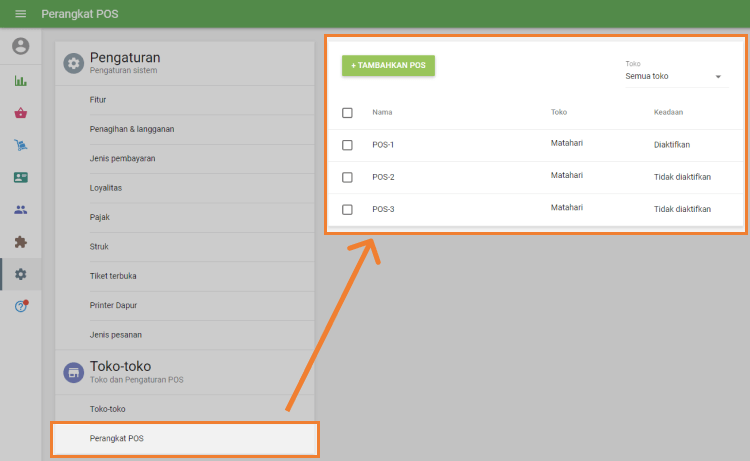Open the reports bar chart icon
The image size is (750, 461).
pyautogui.click(x=21, y=81)
